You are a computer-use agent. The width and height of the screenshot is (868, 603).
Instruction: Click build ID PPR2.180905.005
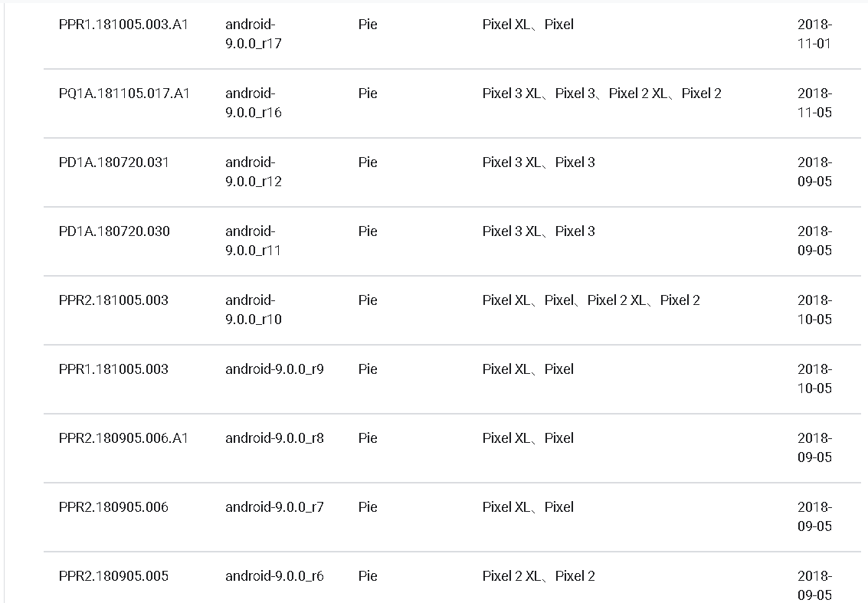click(113, 576)
